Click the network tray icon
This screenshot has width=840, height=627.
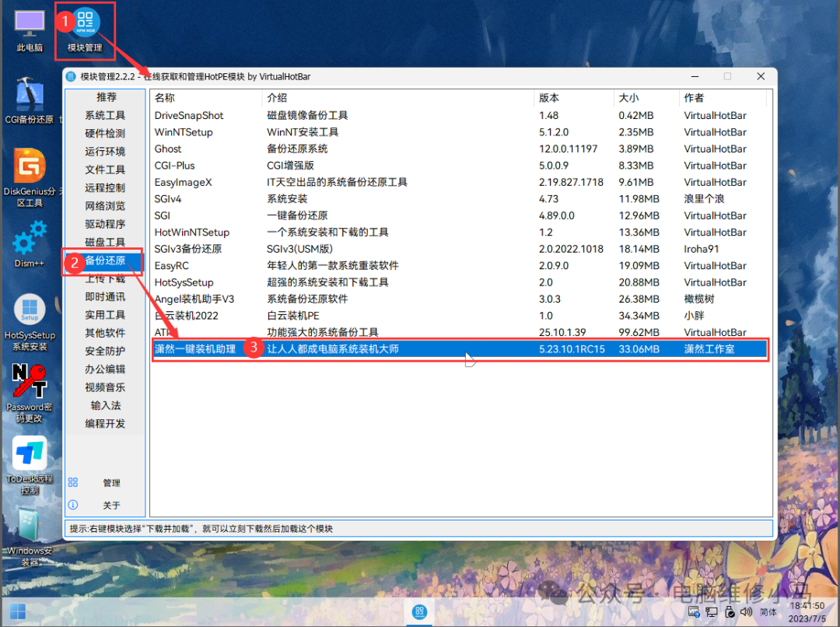(712, 611)
